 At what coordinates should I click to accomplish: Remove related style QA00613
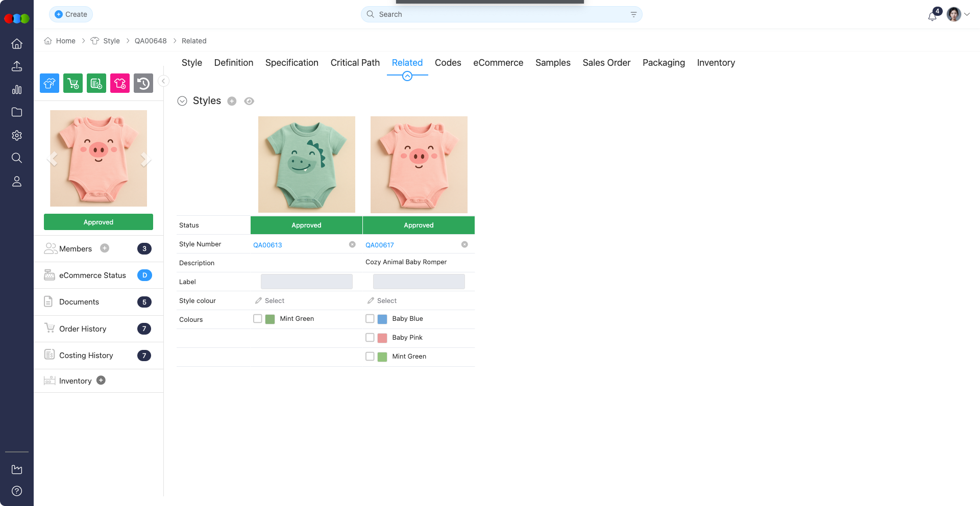click(x=352, y=244)
